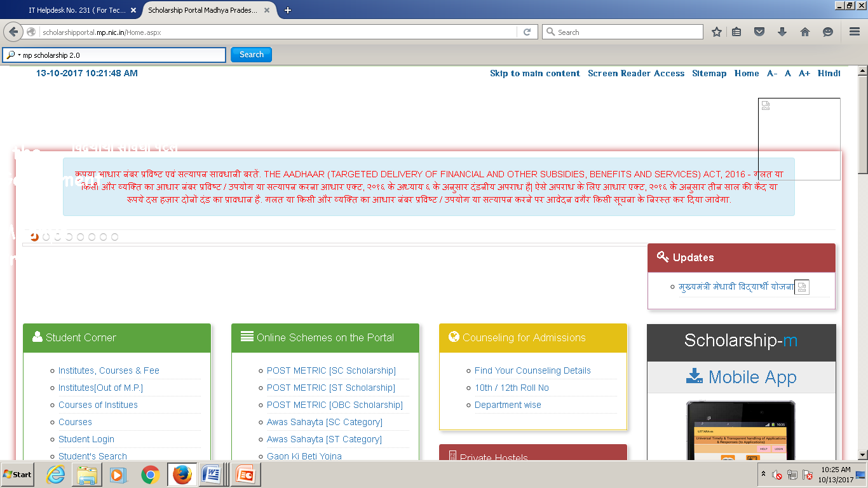Go to the Firefox home page icon
The height and width of the screenshot is (488, 868).
(x=805, y=32)
